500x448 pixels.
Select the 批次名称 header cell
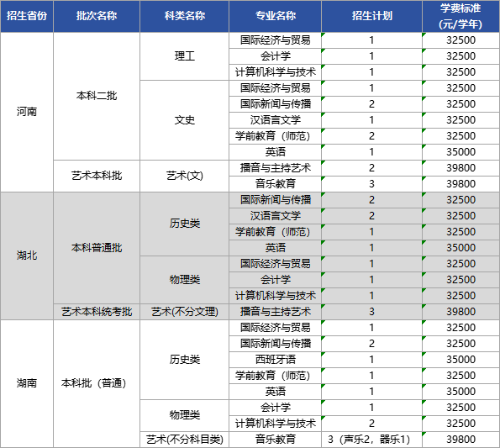[97, 16]
